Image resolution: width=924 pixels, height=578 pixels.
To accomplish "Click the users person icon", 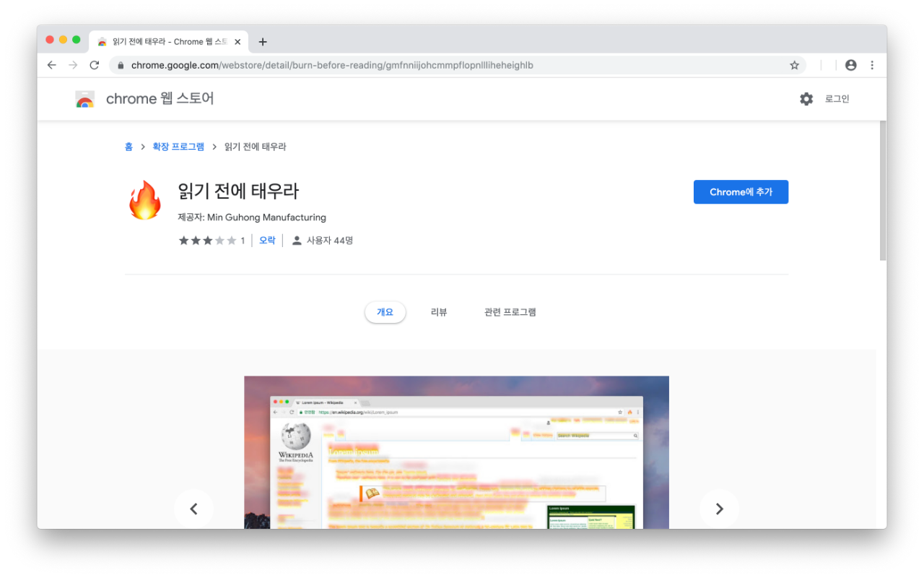I will click(x=297, y=241).
